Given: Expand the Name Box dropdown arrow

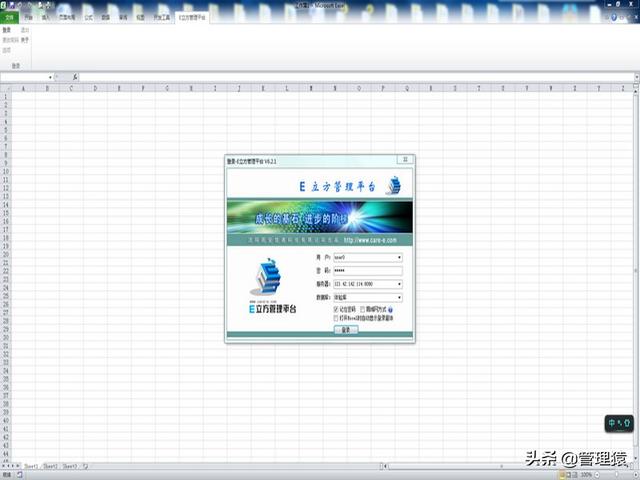Looking at the screenshot, I should point(50,77).
